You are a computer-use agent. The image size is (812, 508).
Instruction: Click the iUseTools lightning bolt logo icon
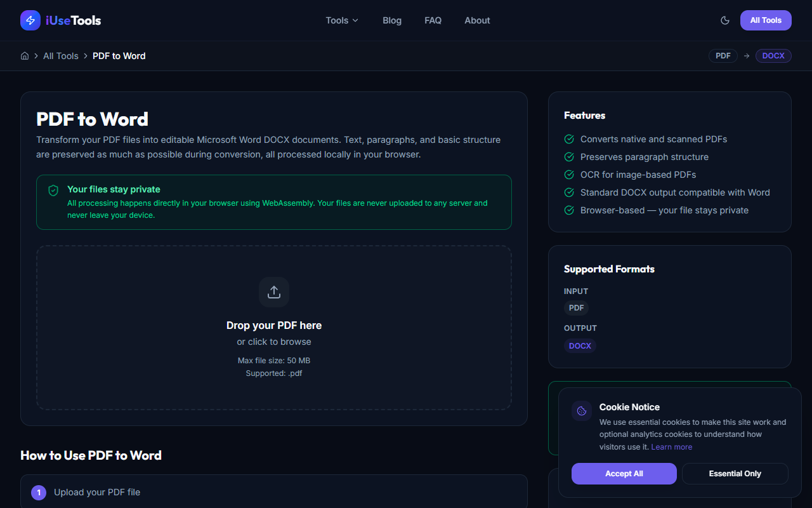click(30, 20)
